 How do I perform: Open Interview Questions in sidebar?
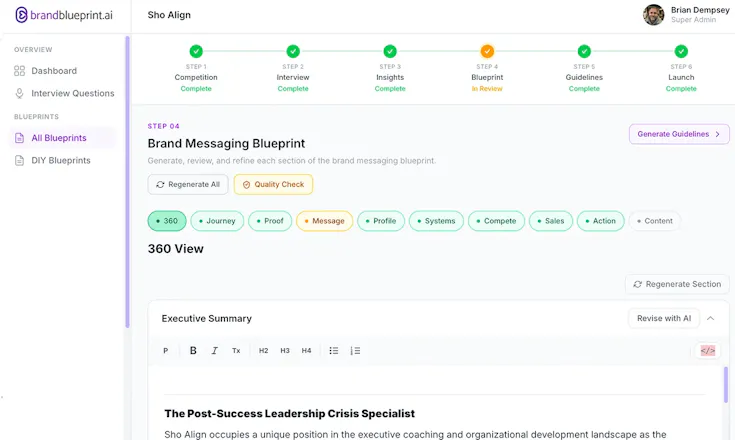point(64,93)
